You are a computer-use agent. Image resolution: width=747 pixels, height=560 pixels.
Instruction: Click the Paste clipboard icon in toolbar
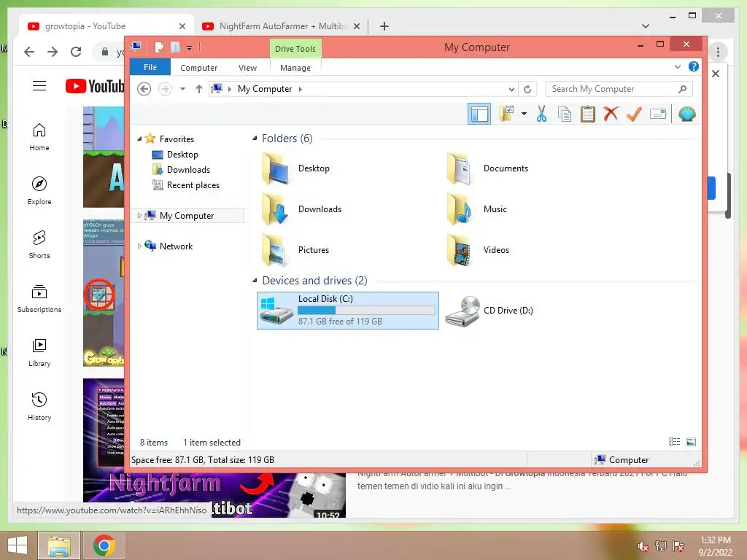pos(587,114)
